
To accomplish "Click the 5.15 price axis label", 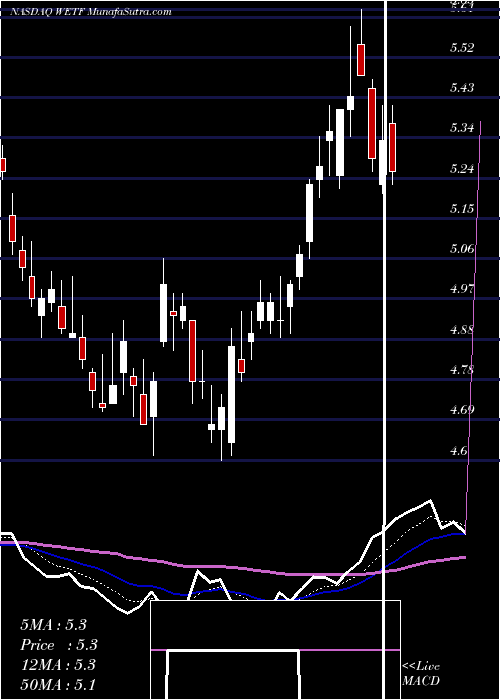I will (x=462, y=209).
